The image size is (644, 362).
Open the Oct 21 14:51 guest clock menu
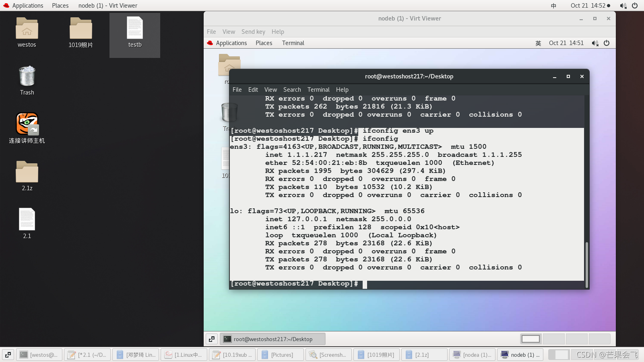coord(566,43)
